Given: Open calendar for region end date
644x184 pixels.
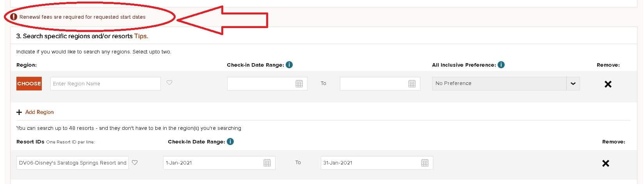Looking at the screenshot, I should coord(412,83).
